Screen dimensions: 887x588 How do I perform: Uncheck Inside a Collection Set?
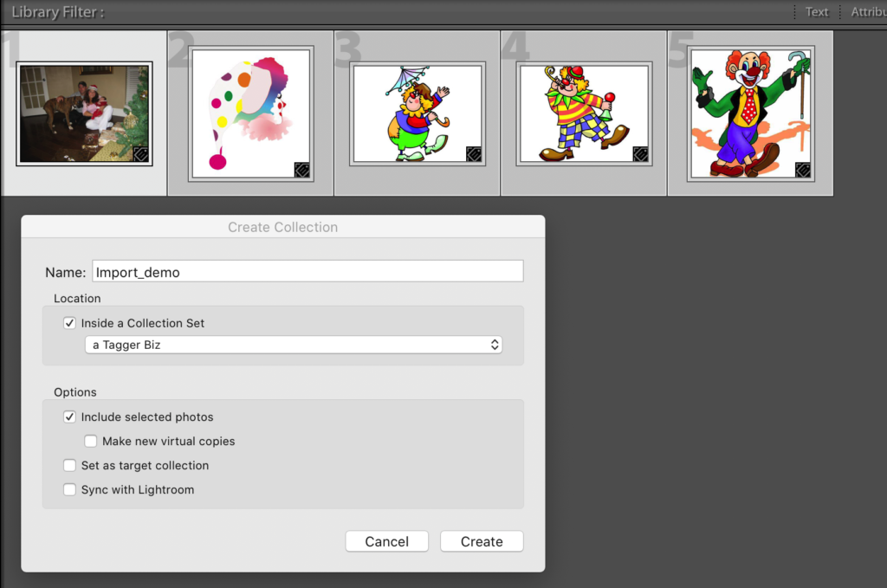[x=70, y=323]
